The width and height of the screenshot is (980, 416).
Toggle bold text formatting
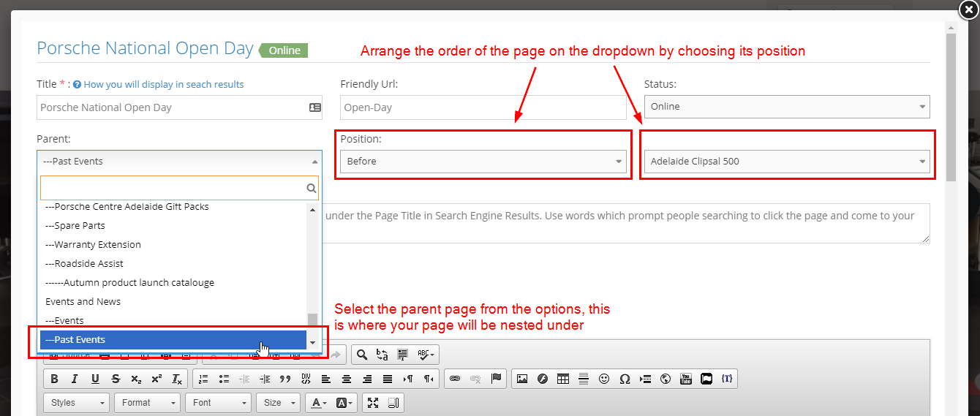click(x=54, y=379)
